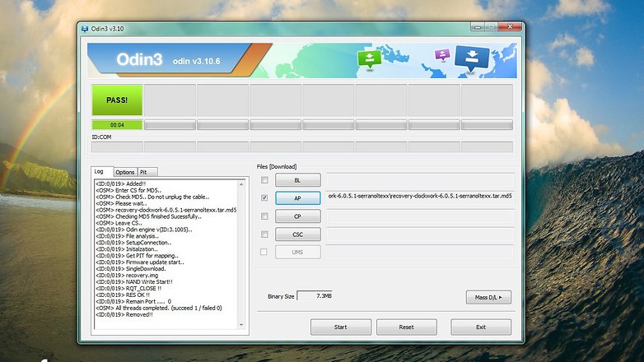Click the greyed-out UMS button
The width and height of the screenshot is (644, 362).
click(298, 252)
